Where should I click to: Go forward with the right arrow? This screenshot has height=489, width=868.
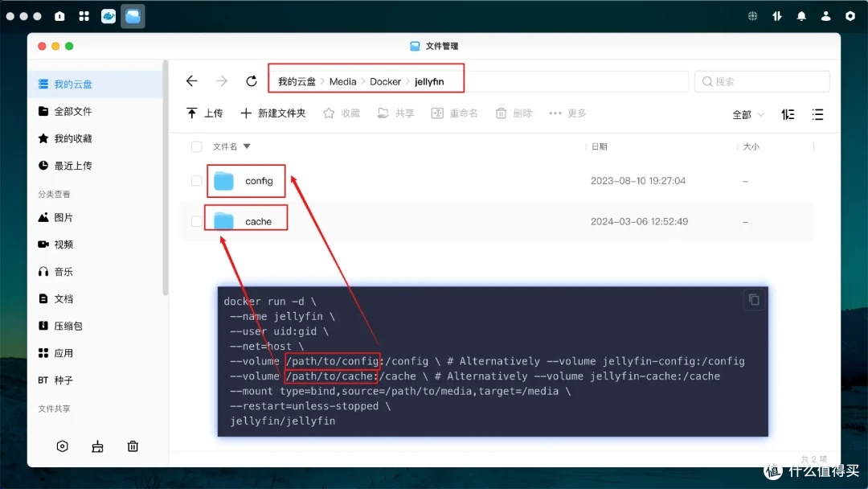tap(222, 81)
